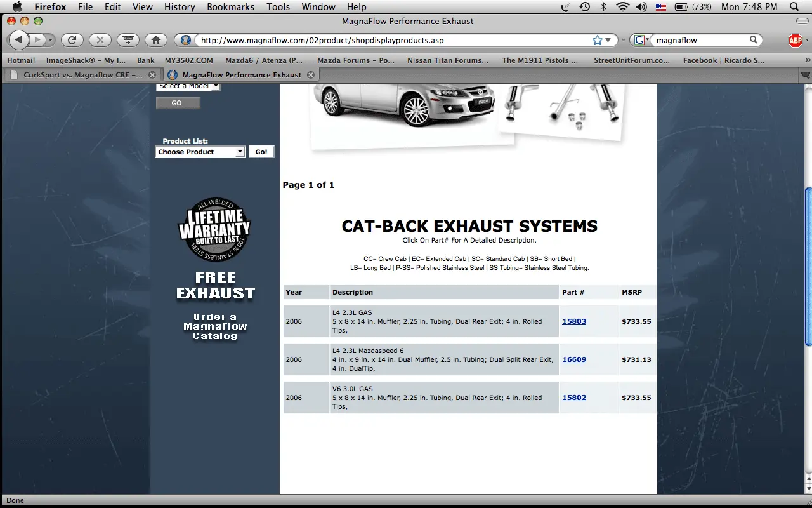The height and width of the screenshot is (508, 812).
Task: Click the Wi-Fi status icon
Action: [623, 7]
